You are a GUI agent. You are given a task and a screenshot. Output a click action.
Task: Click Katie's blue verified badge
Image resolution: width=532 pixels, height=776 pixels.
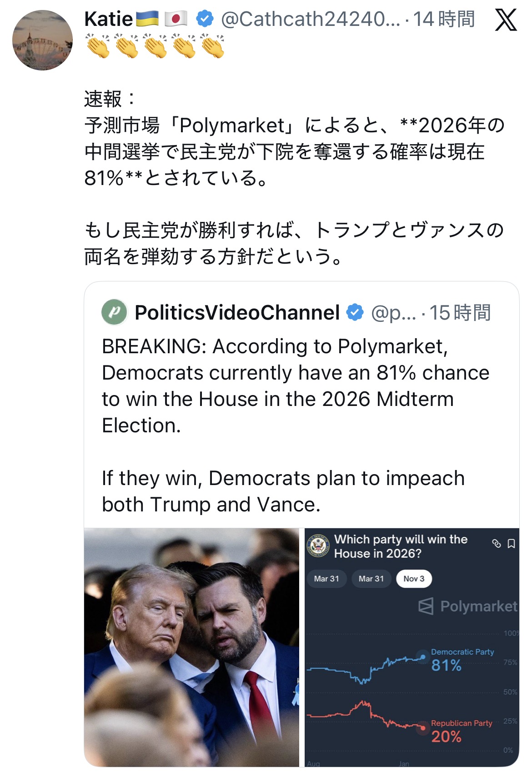[205, 19]
